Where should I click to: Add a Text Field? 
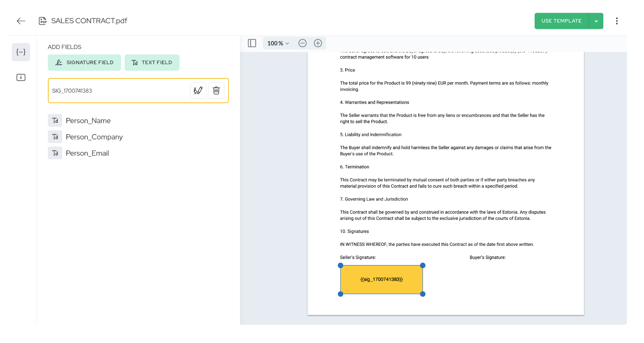[152, 63]
